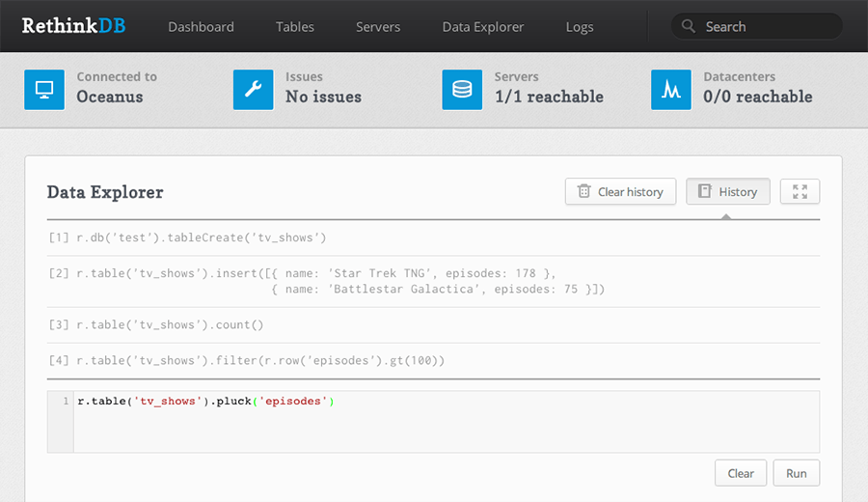Click the monitor icon beside Connected to
Viewport: 868px width, 502px height.
pyautogui.click(x=44, y=89)
